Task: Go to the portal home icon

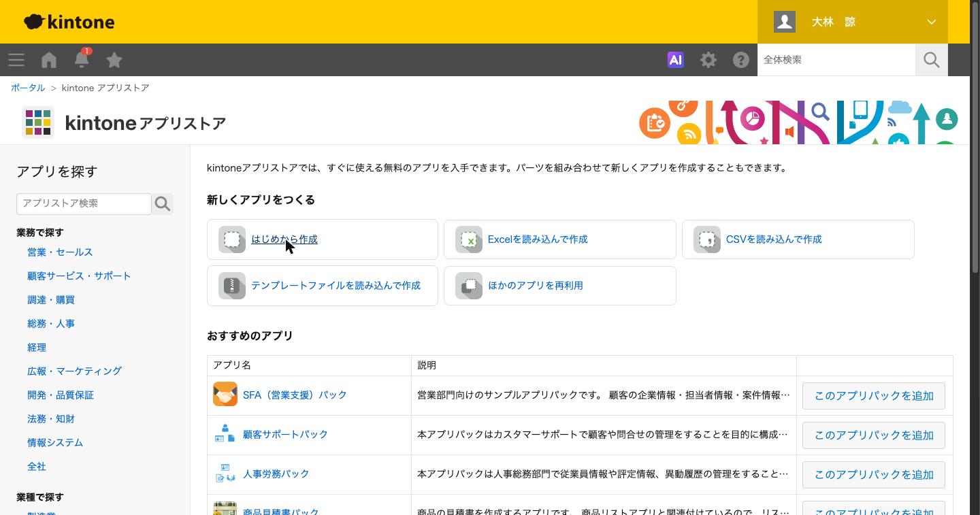Action: point(49,60)
